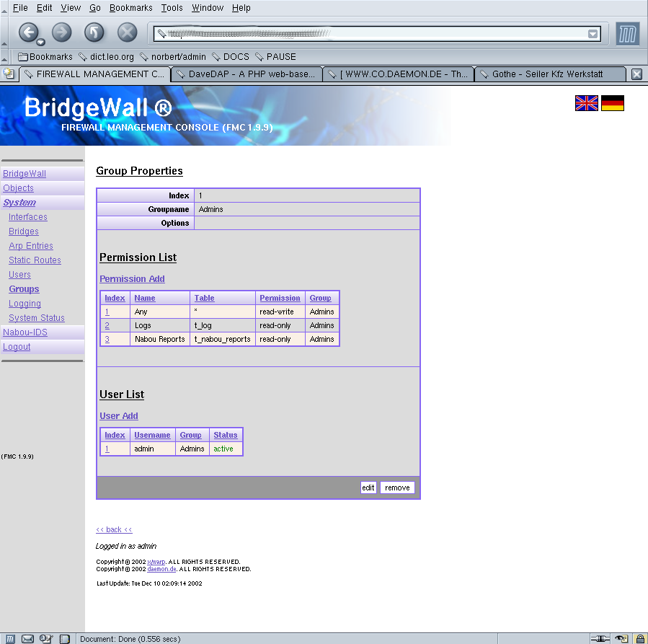Open the Window menu
648x644 pixels.
click(x=208, y=8)
